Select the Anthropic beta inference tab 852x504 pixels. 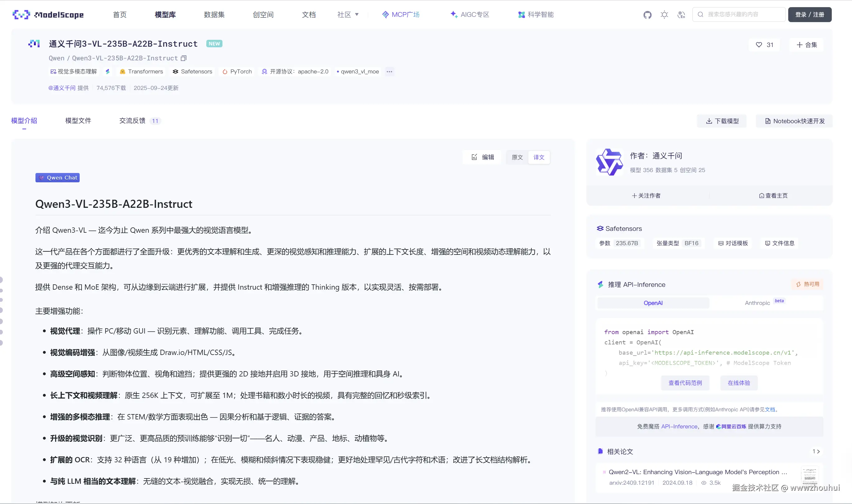click(765, 303)
